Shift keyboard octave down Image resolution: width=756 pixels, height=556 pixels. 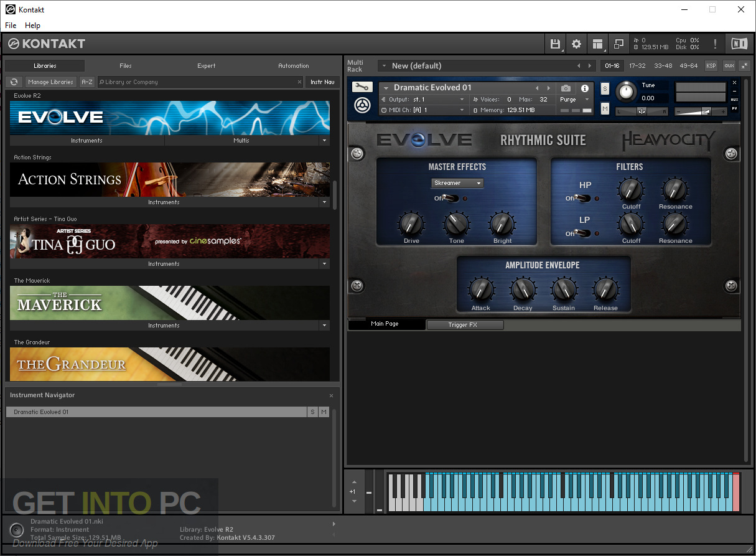(354, 501)
